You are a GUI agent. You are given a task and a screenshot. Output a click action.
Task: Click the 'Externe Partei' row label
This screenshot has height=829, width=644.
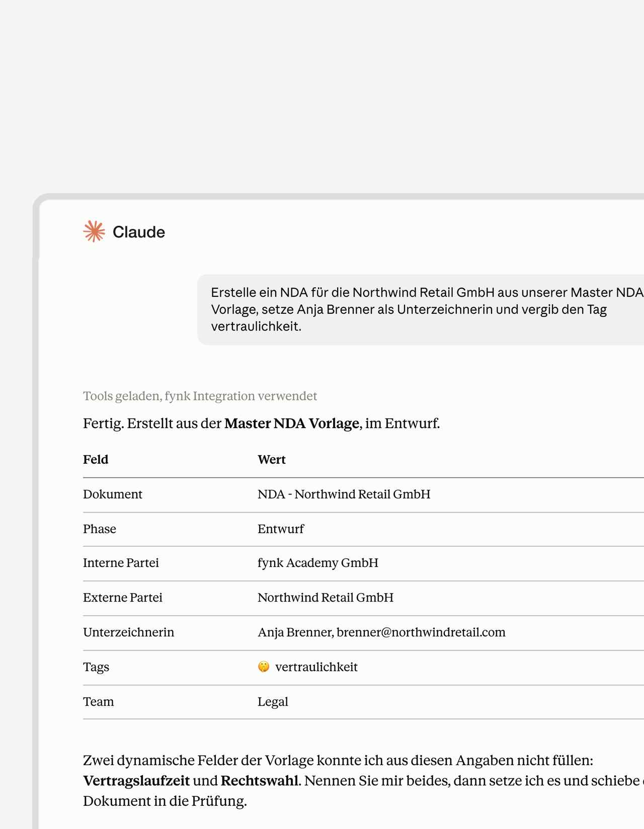(x=123, y=598)
